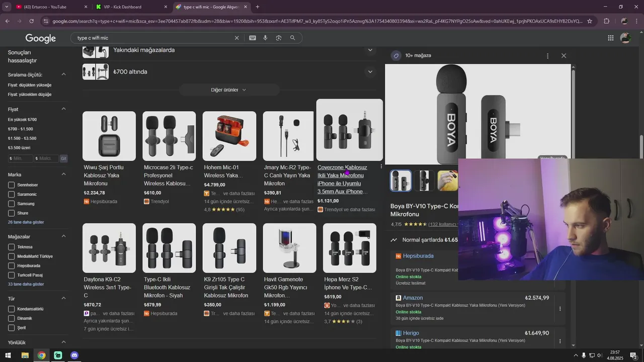
Task: Open a new browser tab
Action: [x=258, y=7]
